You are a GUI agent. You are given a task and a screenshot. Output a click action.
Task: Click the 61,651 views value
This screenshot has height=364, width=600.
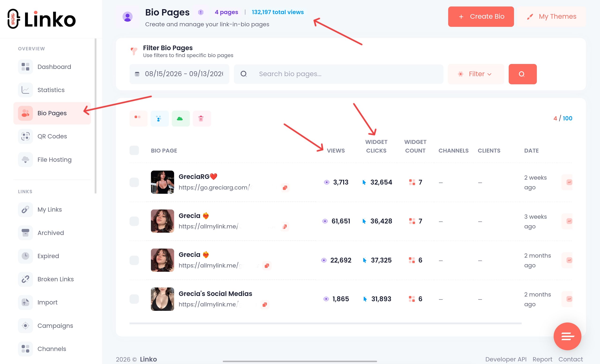[x=341, y=221]
